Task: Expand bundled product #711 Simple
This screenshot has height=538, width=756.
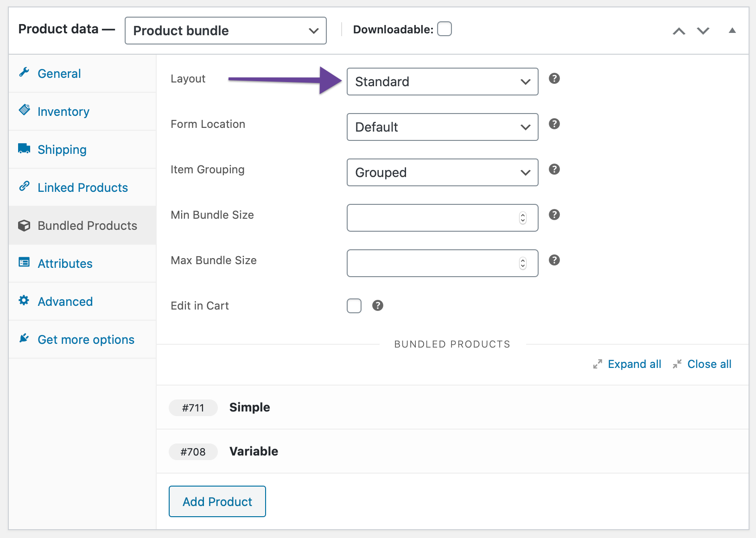Action: [x=452, y=407]
